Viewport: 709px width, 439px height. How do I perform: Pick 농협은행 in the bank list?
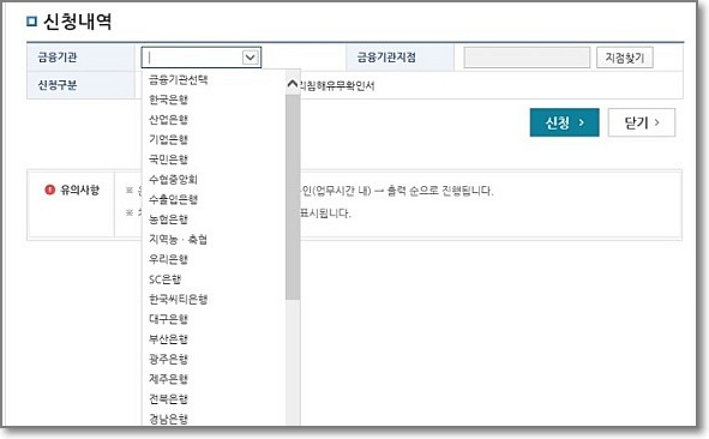click(168, 219)
